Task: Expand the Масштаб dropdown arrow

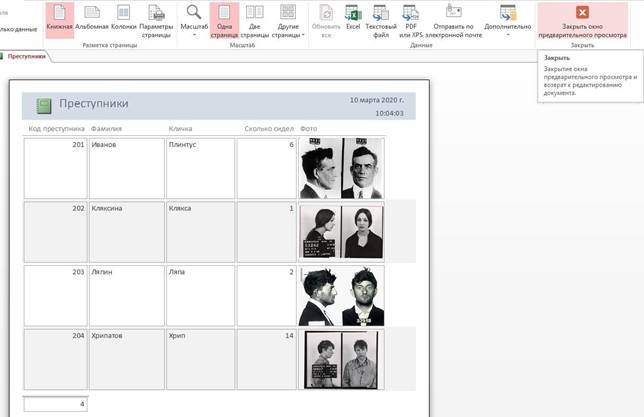Action: pos(194,35)
